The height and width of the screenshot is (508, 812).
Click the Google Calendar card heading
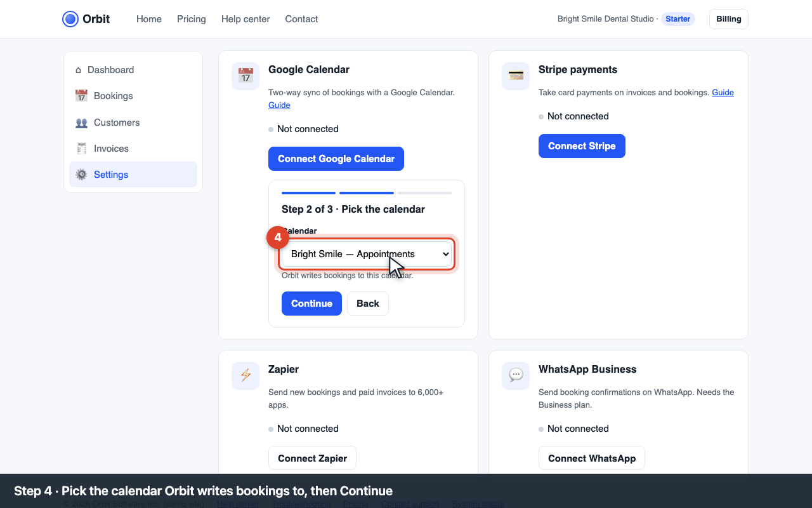point(309,70)
